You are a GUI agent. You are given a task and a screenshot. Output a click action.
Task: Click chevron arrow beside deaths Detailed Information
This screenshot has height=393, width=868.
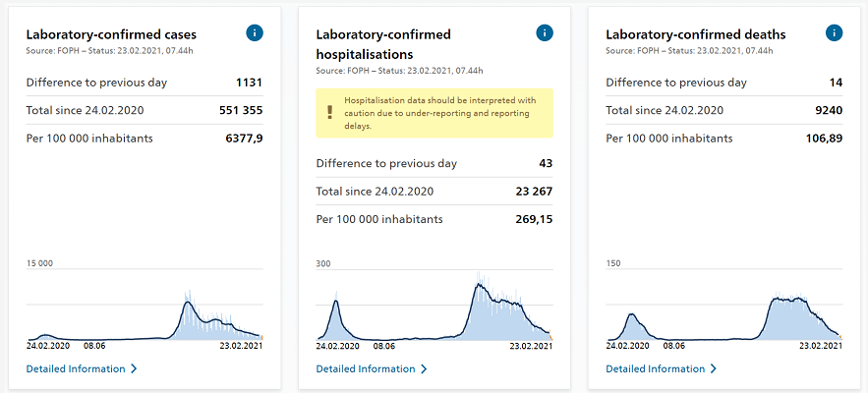point(714,369)
